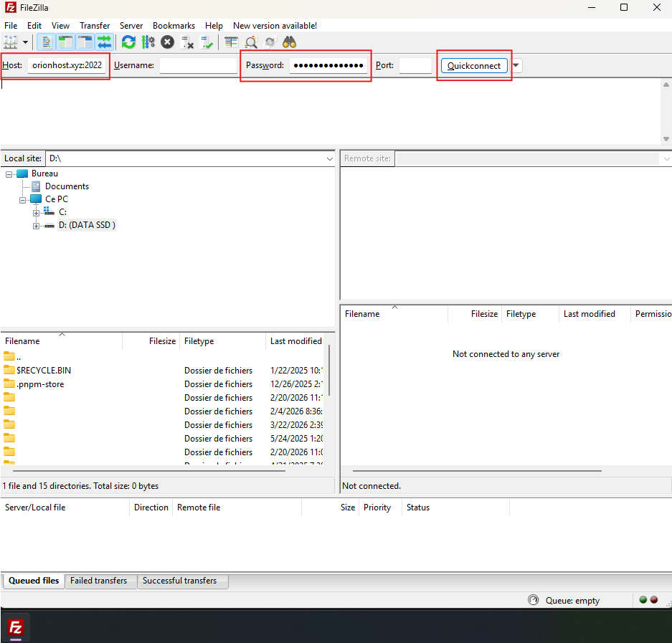Toggle message log display

pos(47,42)
